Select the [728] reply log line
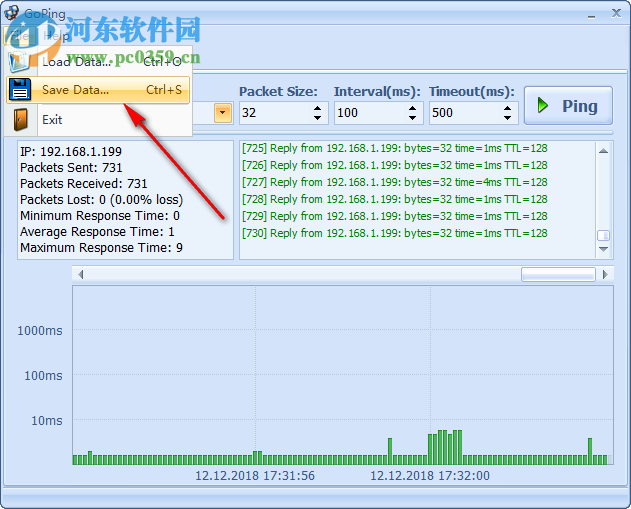This screenshot has width=631, height=509. tap(394, 199)
